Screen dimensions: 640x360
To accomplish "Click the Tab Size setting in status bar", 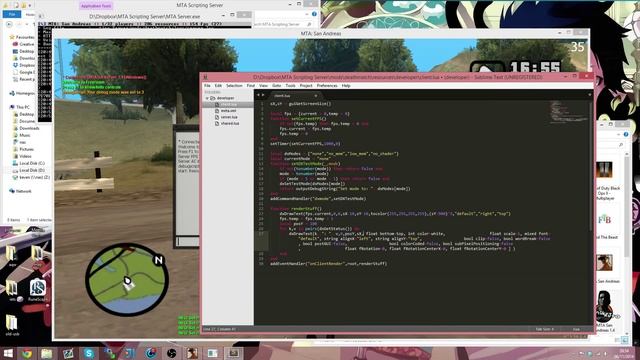I will coord(544,329).
